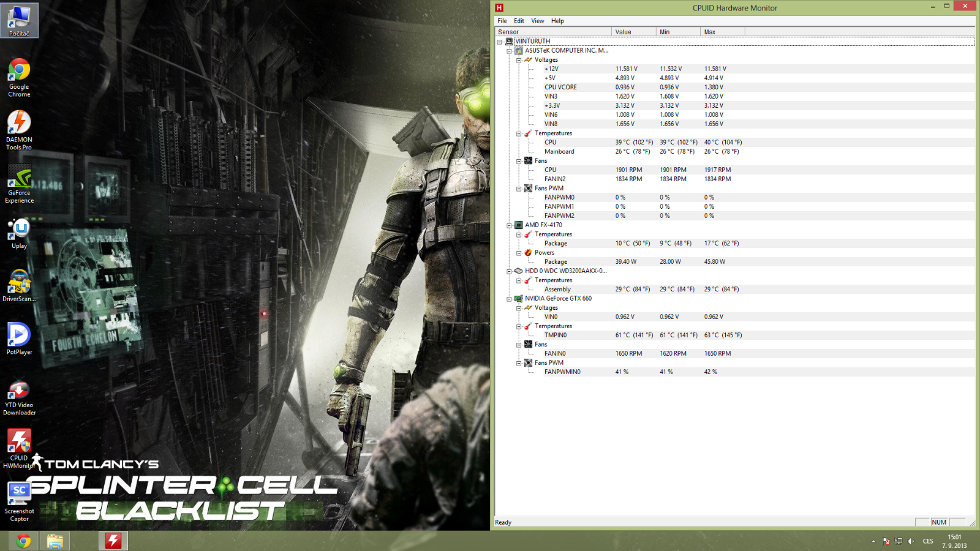Open File Explorer from taskbar
Screen dimensions: 980x551
[55, 541]
